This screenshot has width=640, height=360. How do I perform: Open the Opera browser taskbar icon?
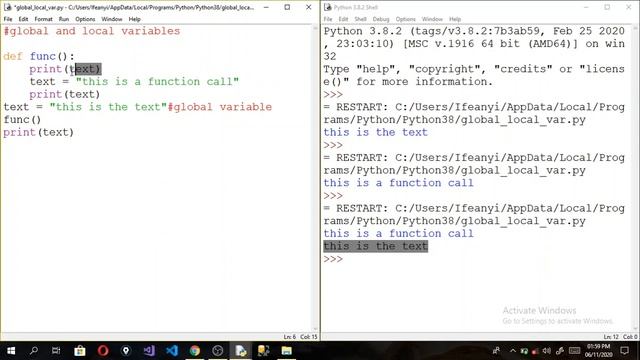pos(103,351)
